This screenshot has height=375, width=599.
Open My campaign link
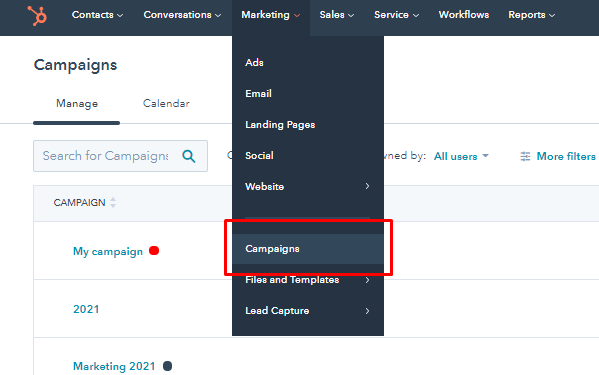pos(108,251)
